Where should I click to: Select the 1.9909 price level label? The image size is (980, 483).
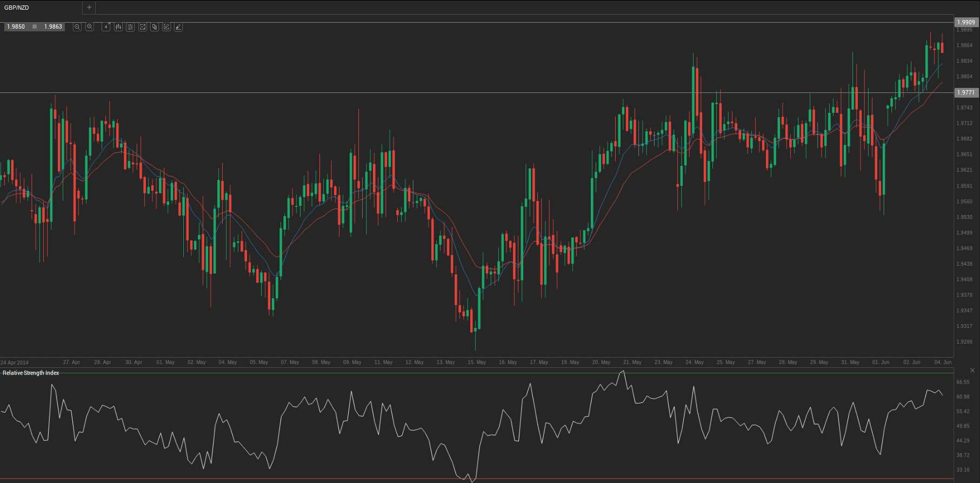click(966, 22)
